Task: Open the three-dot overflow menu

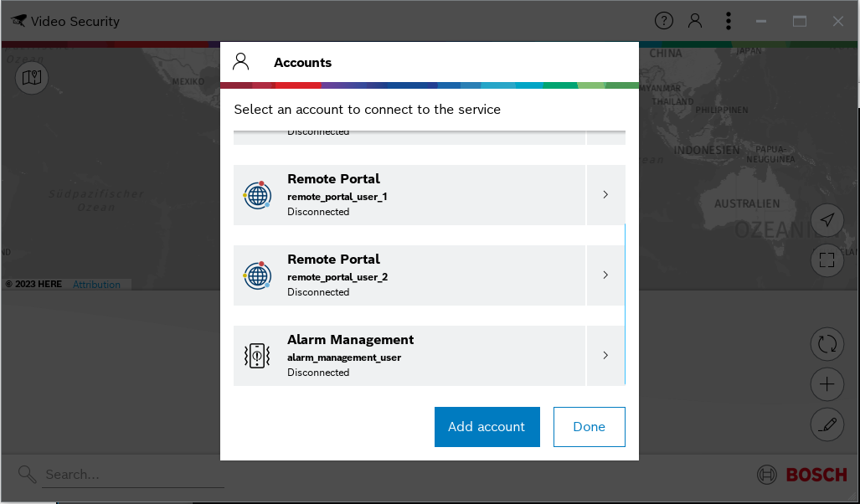Action: pyautogui.click(x=729, y=21)
